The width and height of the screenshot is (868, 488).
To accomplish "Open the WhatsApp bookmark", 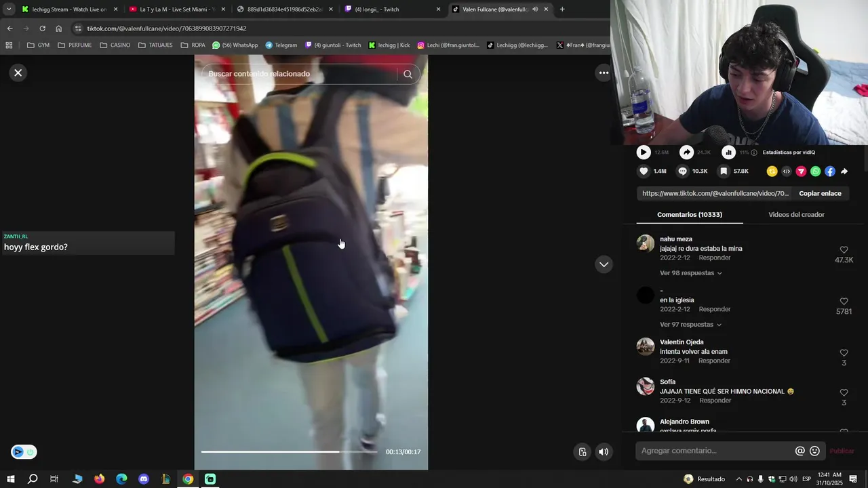I will 235,45.
